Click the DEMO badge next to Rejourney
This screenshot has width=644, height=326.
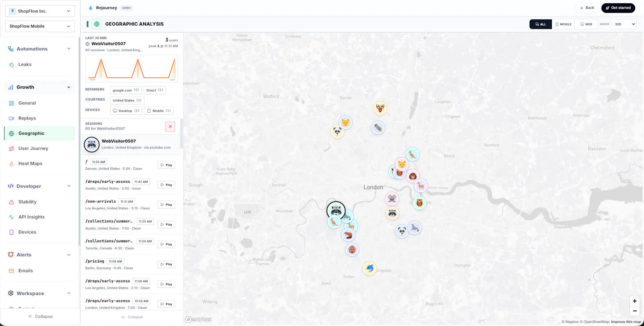(x=126, y=8)
